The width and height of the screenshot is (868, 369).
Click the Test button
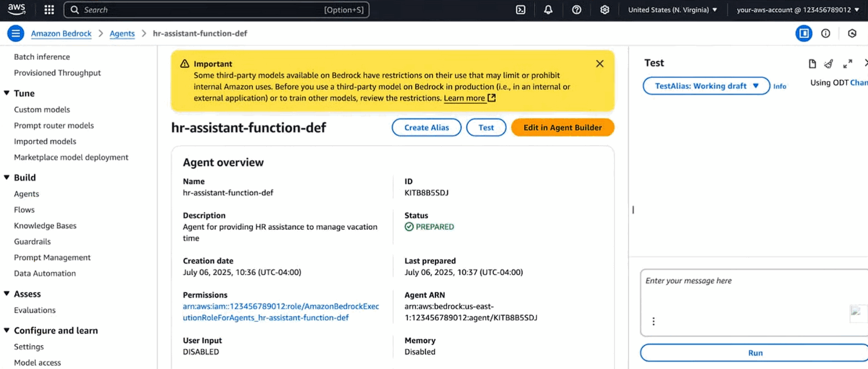pos(486,128)
